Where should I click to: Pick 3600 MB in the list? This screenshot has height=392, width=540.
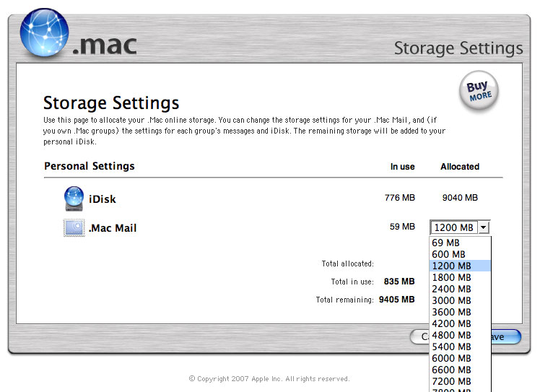pos(451,313)
